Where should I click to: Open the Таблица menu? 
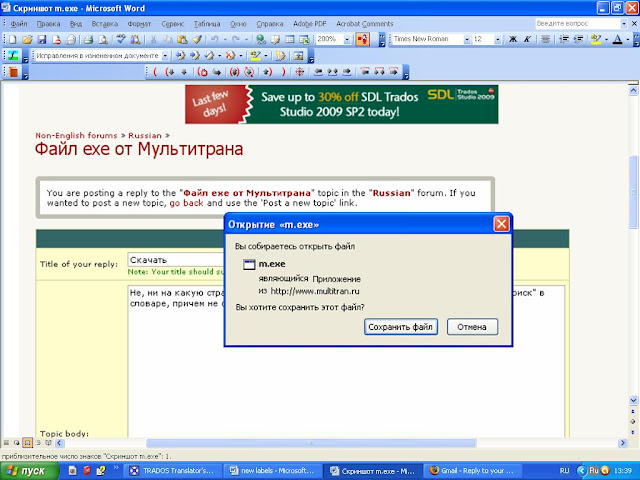[x=207, y=24]
